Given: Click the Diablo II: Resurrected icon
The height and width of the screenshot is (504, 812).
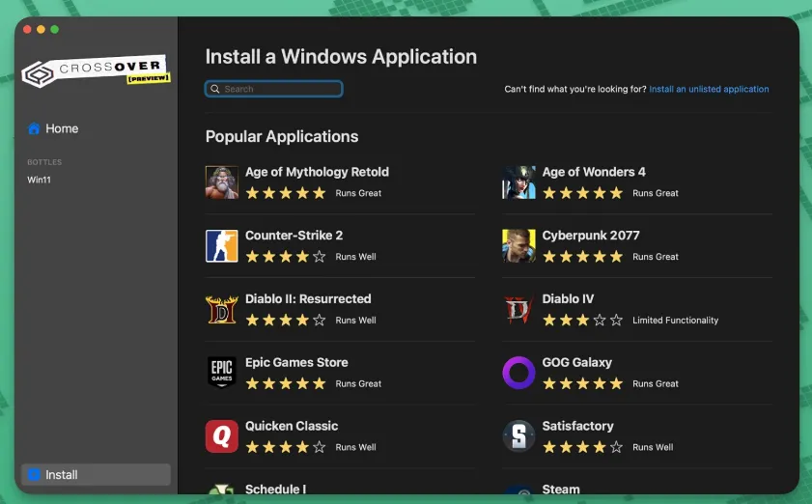Looking at the screenshot, I should (222, 309).
